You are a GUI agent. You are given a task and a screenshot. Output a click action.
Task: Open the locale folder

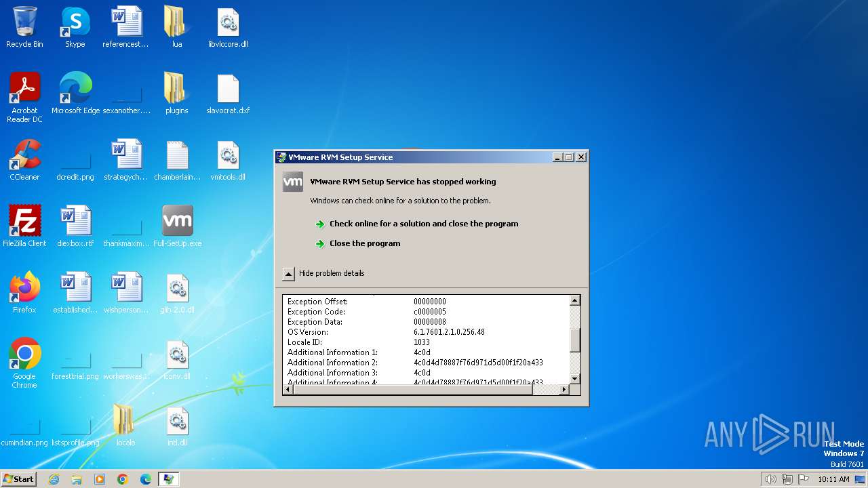(125, 426)
